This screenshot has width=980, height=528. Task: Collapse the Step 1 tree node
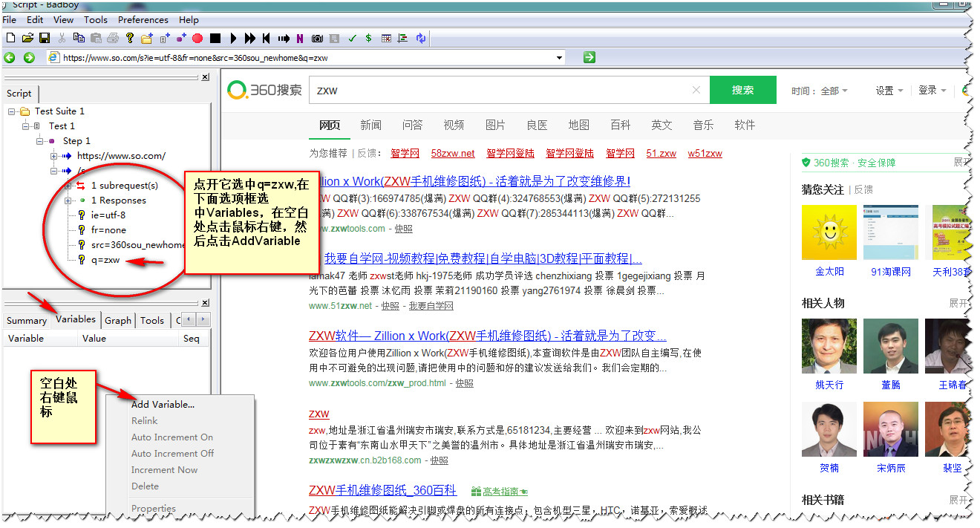click(40, 141)
